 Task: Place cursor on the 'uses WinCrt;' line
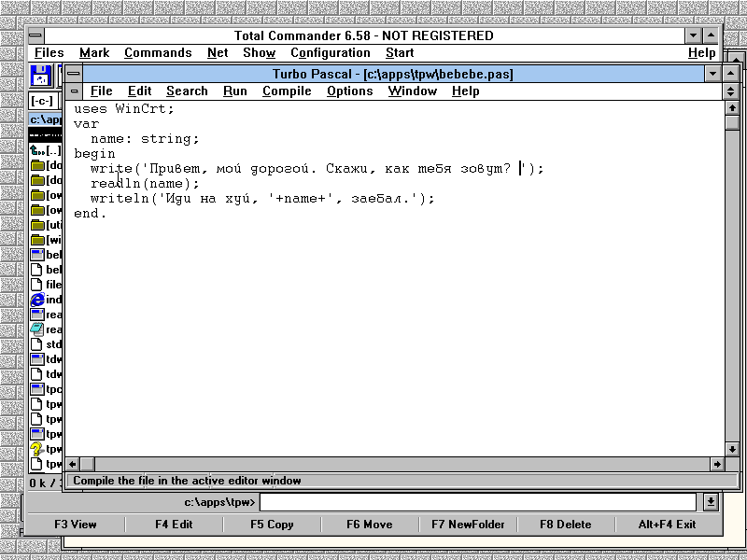pos(124,109)
